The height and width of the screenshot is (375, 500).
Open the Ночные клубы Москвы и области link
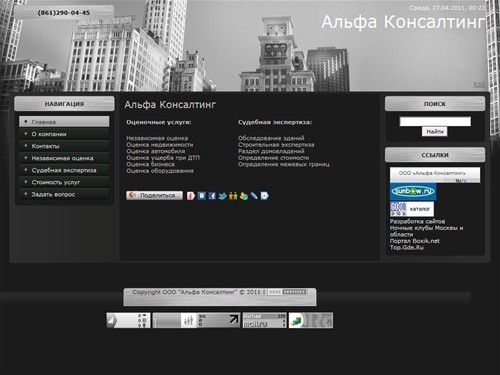[x=427, y=231]
